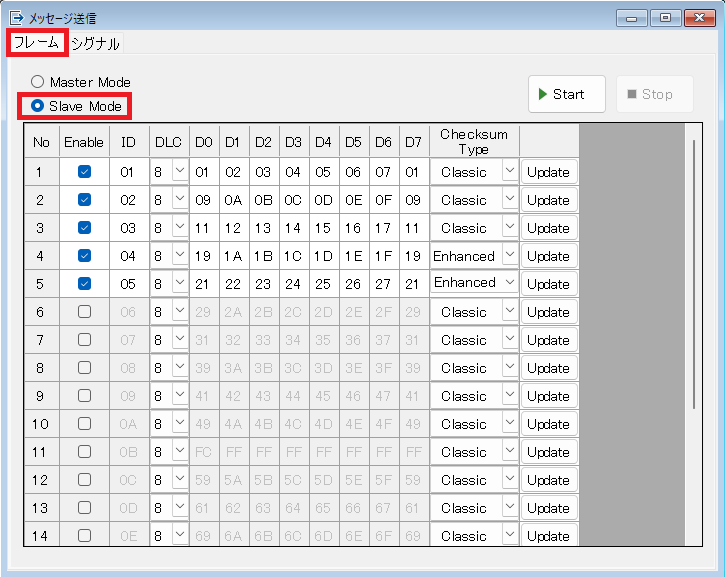The image size is (725, 577).
Task: Click the Checksum Type column header
Action: coord(474,141)
